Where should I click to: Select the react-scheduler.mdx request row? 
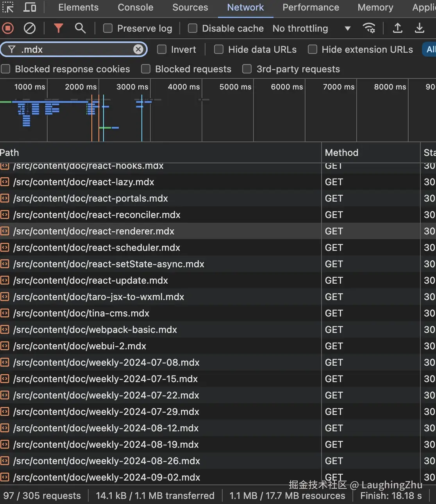(x=218, y=248)
